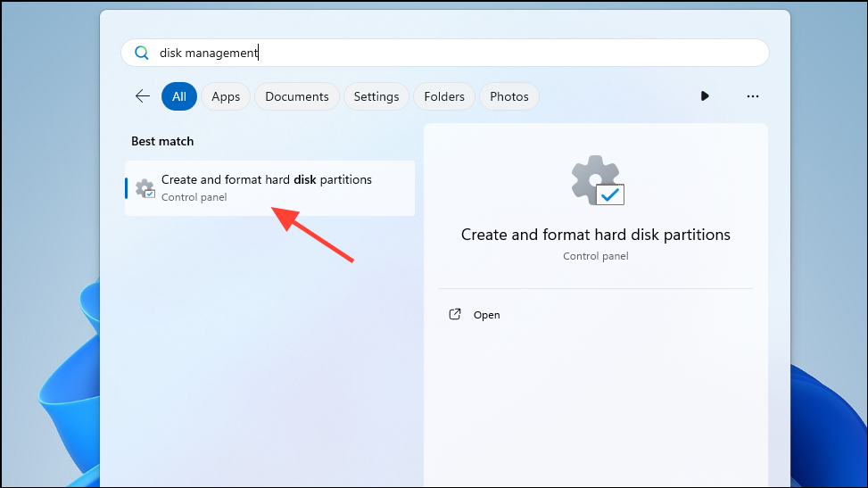Viewport: 868px width, 488px height.
Task: Click the open-external icon beside Open
Action: 454,315
